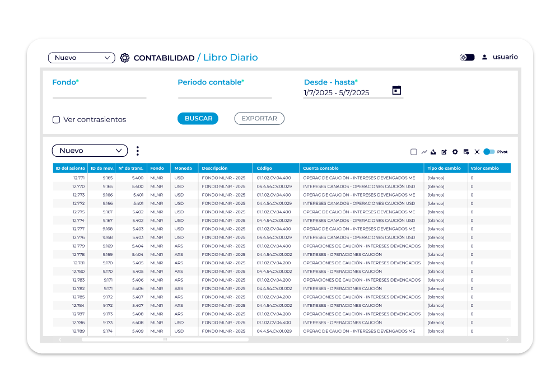560x392 pixels.
Task: Open the user profile icon
Action: click(484, 57)
